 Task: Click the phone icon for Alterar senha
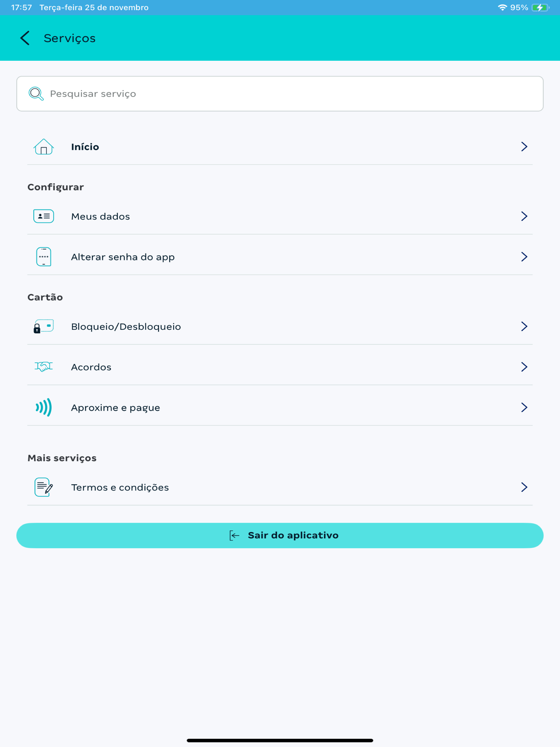tap(43, 257)
